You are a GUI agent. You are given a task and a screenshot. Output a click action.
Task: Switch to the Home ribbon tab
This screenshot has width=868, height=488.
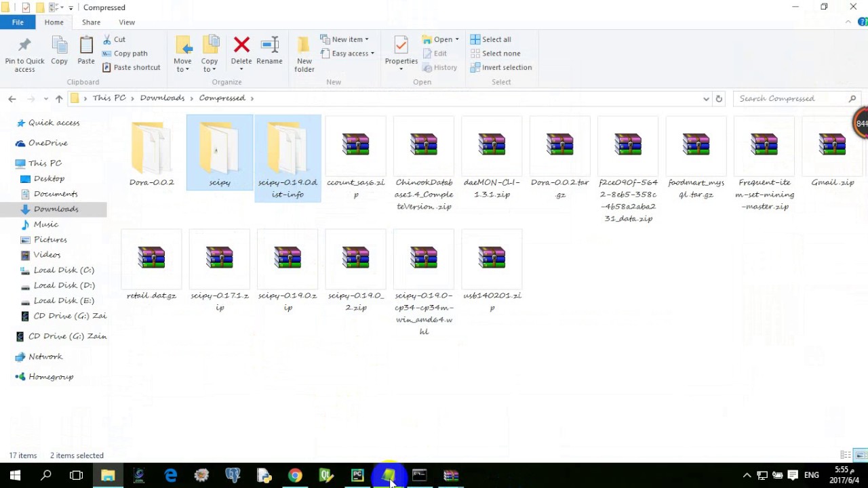tap(54, 22)
